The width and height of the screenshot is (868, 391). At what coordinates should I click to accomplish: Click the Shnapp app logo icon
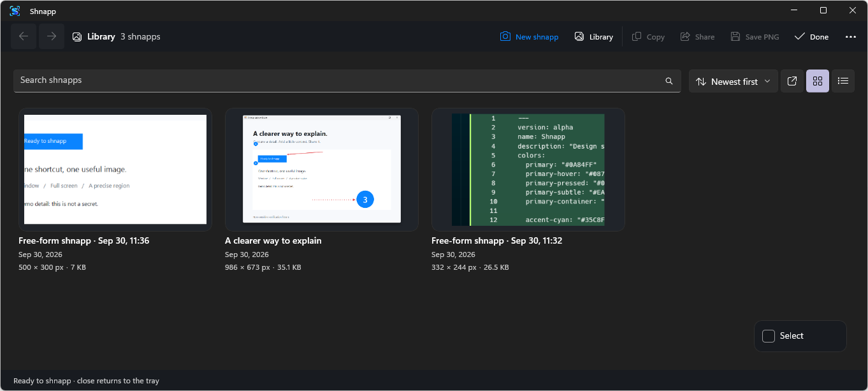pyautogui.click(x=15, y=11)
